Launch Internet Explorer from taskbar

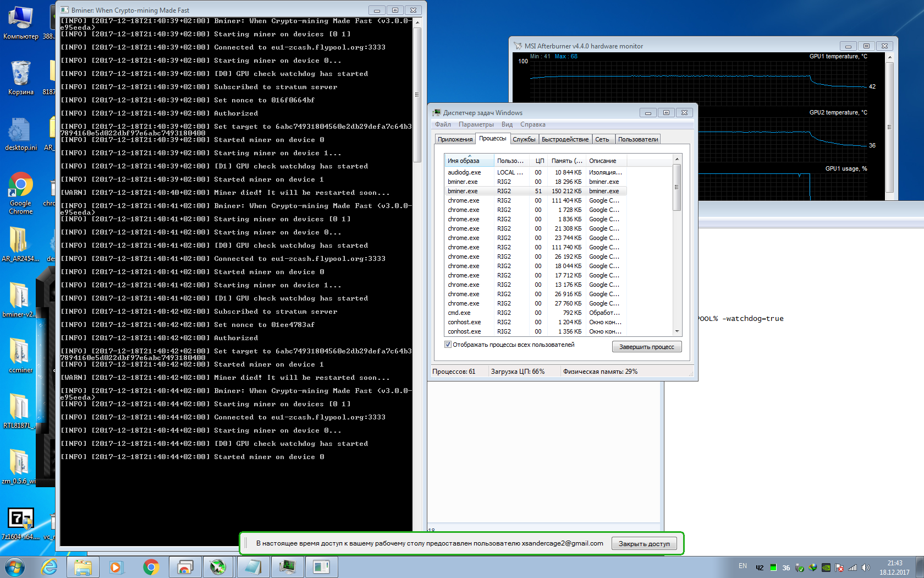(x=50, y=567)
